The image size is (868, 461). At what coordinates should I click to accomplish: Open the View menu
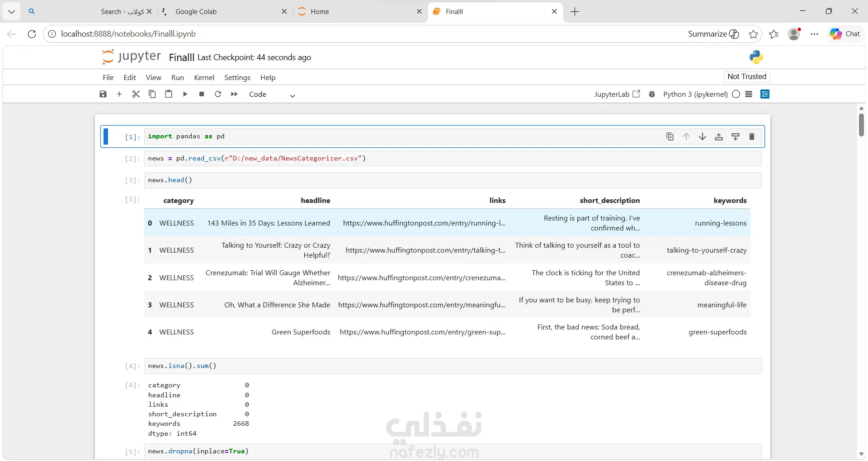point(153,77)
